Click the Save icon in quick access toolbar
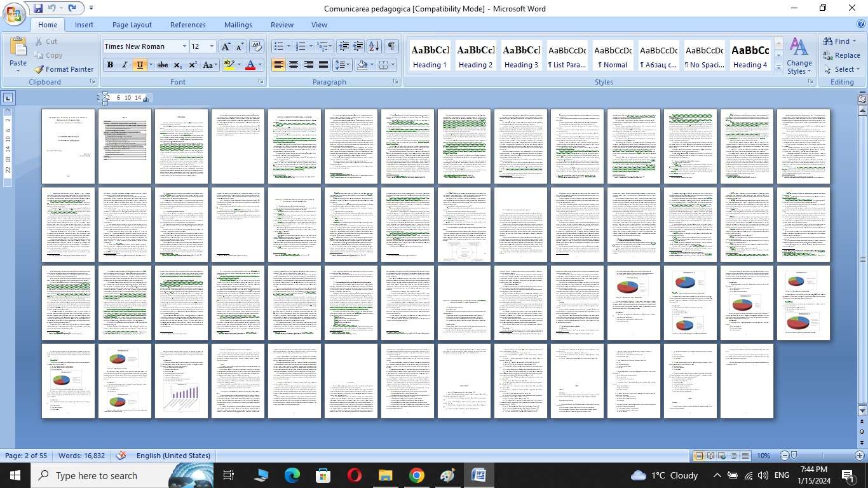The height and width of the screenshot is (488, 868). click(x=38, y=8)
